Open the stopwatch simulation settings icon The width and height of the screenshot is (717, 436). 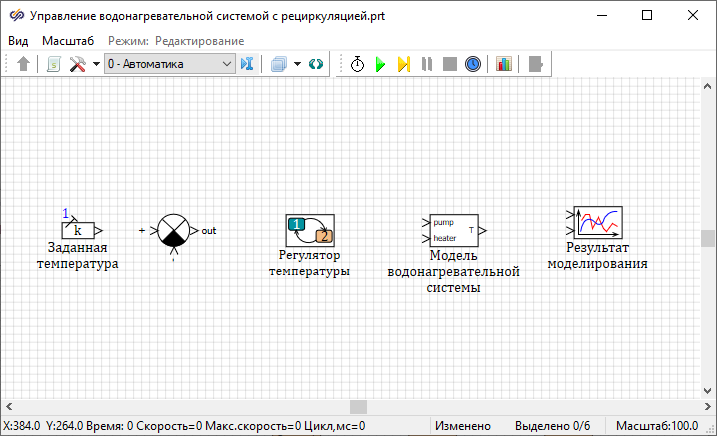click(x=357, y=64)
